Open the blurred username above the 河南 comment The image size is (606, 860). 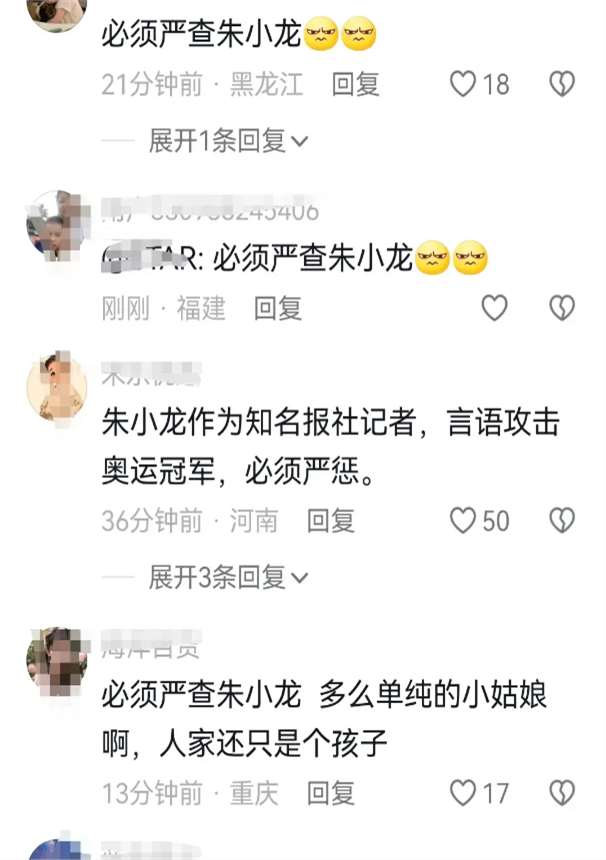tap(151, 374)
